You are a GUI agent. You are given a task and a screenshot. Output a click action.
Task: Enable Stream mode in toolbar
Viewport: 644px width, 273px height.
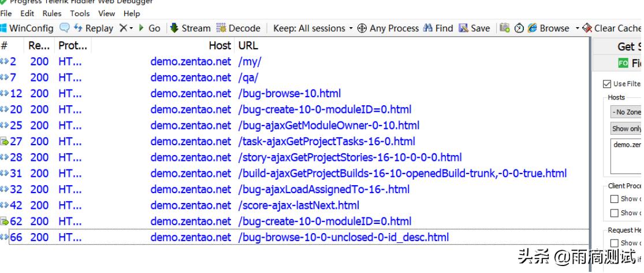tap(190, 28)
